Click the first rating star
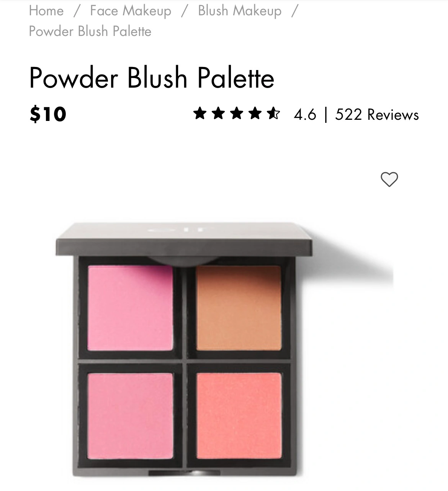Screen dimensions: 448x491 click(200, 113)
